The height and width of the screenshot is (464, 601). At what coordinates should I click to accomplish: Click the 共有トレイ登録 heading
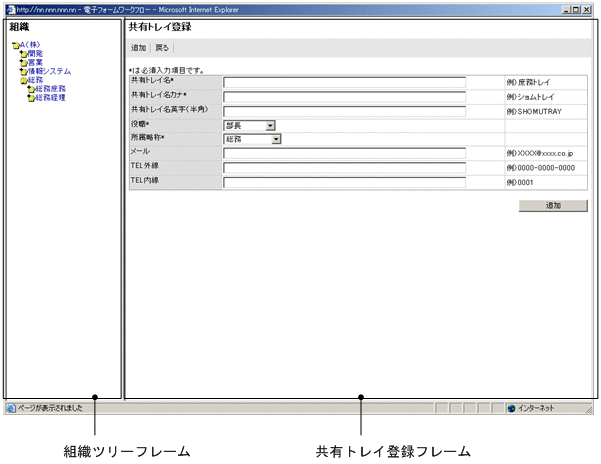[160, 27]
